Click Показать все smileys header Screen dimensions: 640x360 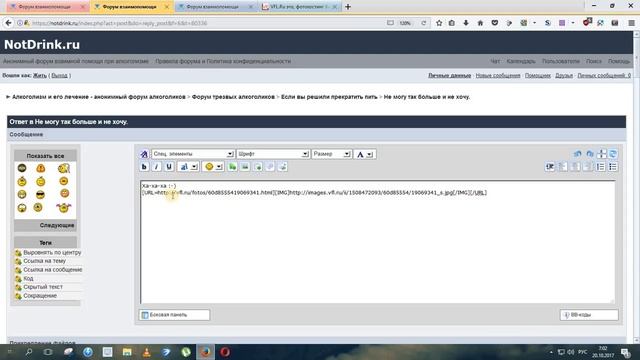pyautogui.click(x=45, y=156)
